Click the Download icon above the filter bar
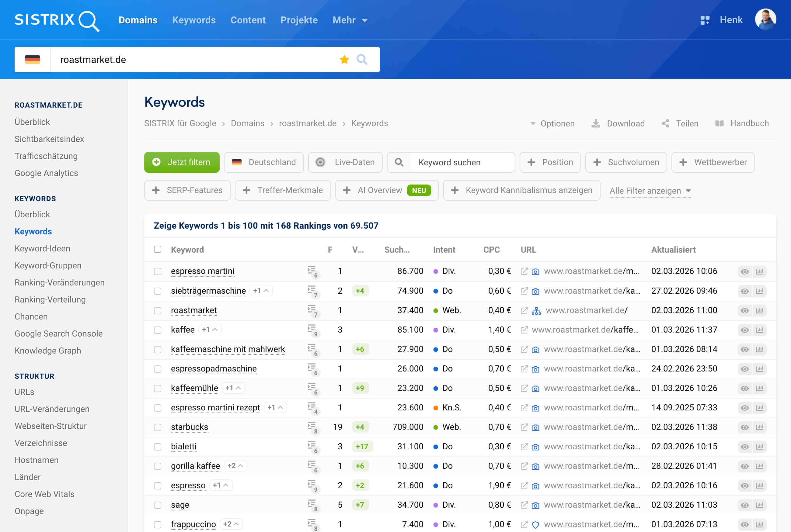 [x=595, y=123]
